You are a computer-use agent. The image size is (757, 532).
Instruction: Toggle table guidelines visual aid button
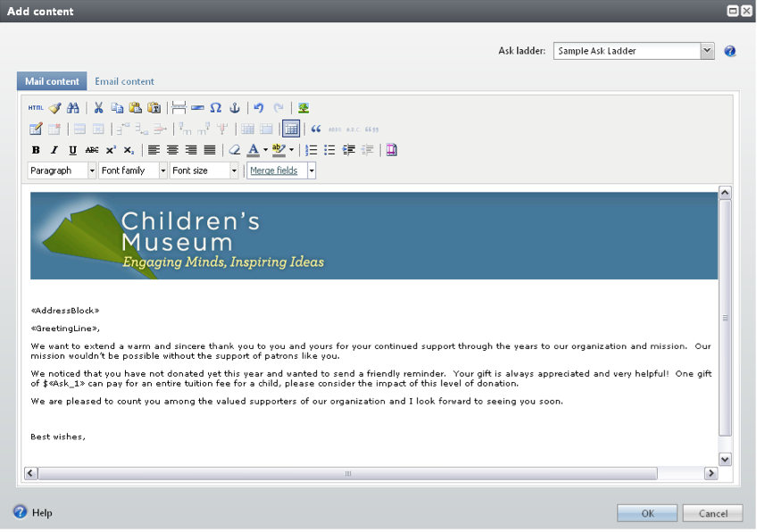(x=291, y=129)
